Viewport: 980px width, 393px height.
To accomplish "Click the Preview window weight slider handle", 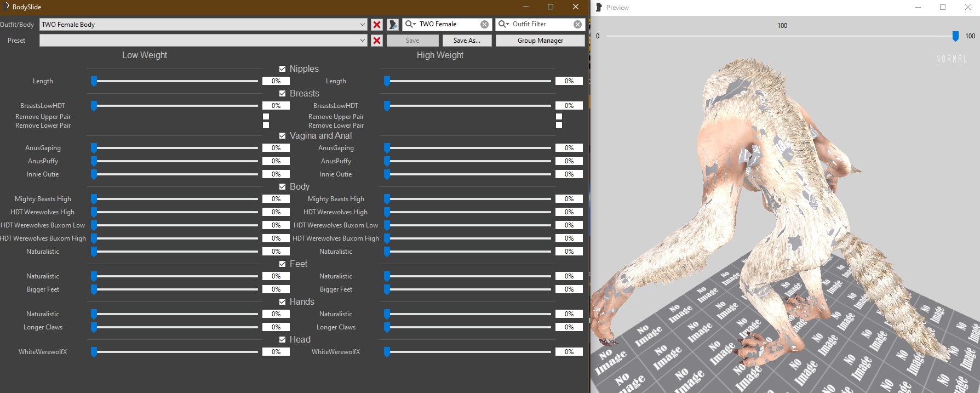I will click(955, 36).
